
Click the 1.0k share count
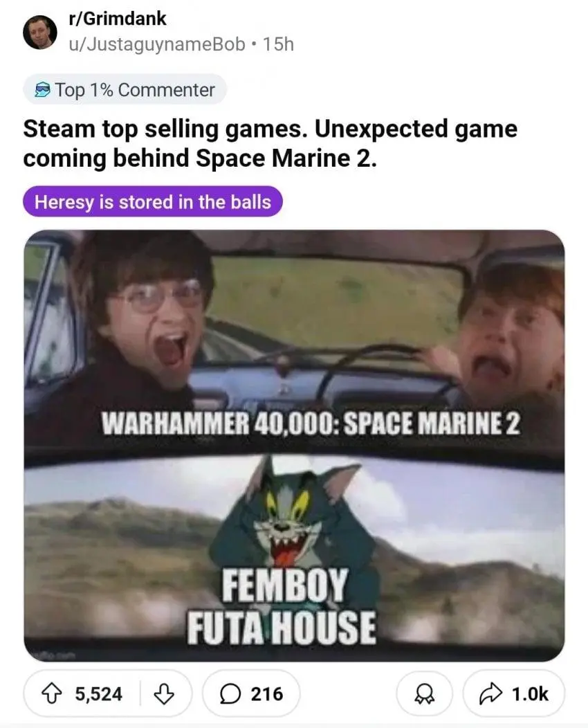[x=530, y=694]
